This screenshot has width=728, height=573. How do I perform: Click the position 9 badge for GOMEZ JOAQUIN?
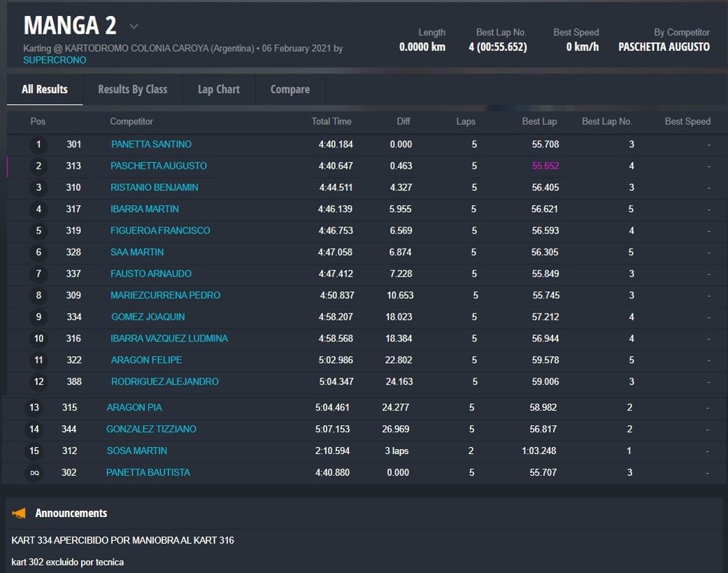tap(38, 318)
